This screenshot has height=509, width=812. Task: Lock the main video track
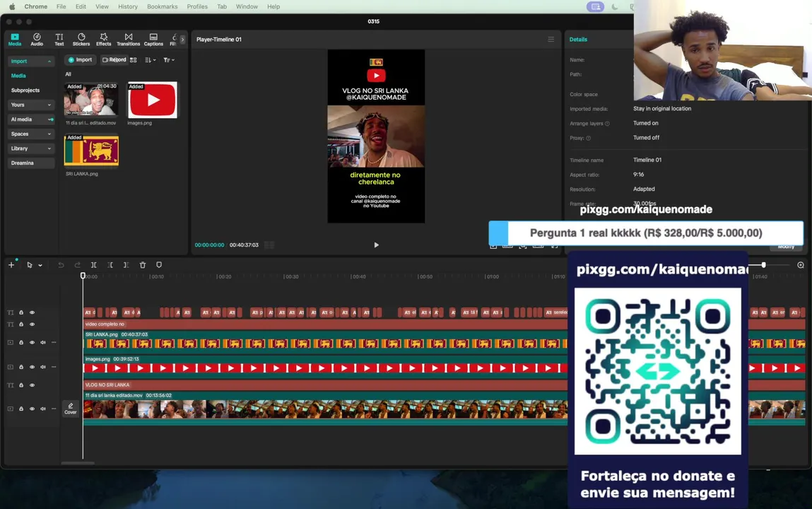(21, 409)
